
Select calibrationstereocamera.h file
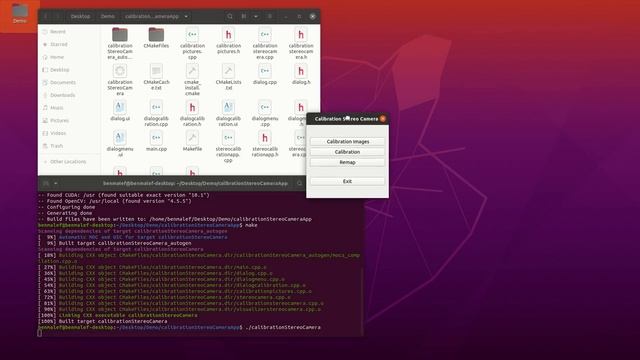tap(301, 43)
